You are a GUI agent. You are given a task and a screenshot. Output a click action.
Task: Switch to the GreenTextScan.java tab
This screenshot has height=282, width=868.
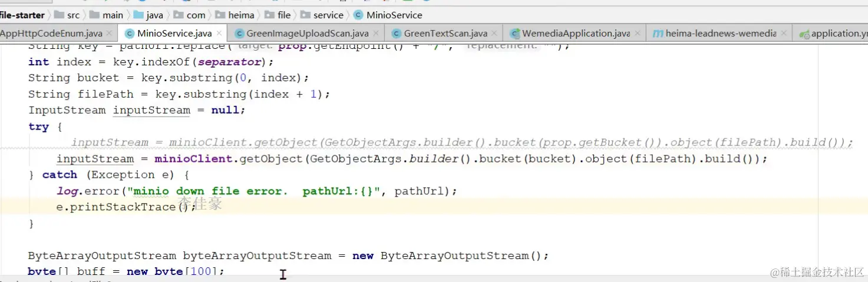pyautogui.click(x=445, y=34)
